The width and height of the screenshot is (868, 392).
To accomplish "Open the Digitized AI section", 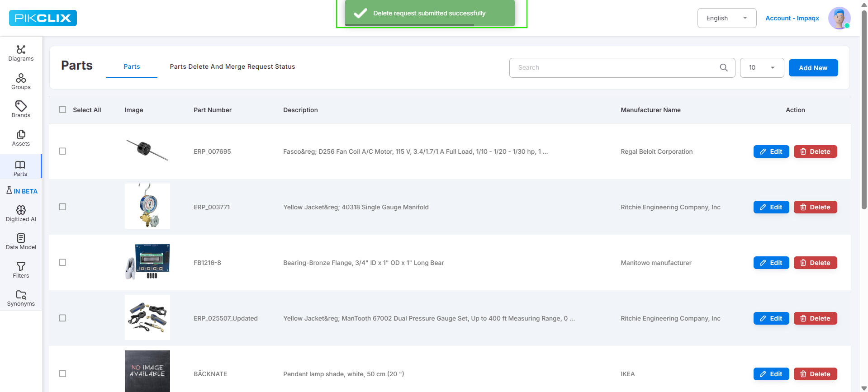I will (x=21, y=214).
